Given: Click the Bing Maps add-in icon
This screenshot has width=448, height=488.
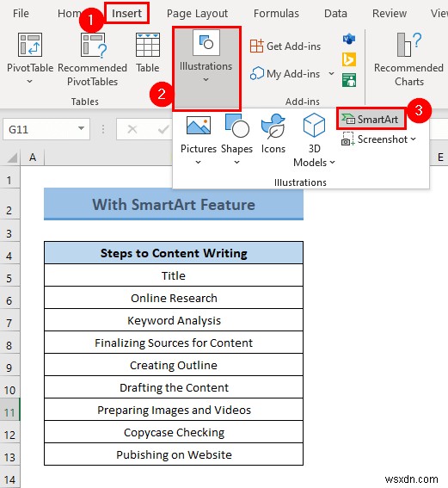Looking at the screenshot, I should 349,59.
